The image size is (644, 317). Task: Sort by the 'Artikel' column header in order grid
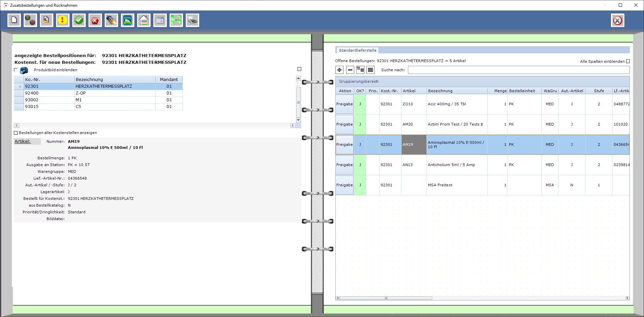tap(414, 91)
